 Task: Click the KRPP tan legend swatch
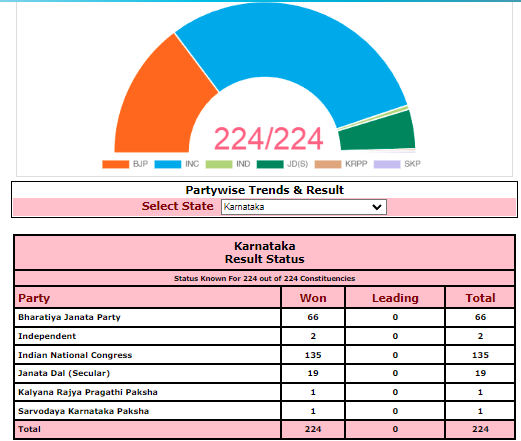click(x=328, y=164)
